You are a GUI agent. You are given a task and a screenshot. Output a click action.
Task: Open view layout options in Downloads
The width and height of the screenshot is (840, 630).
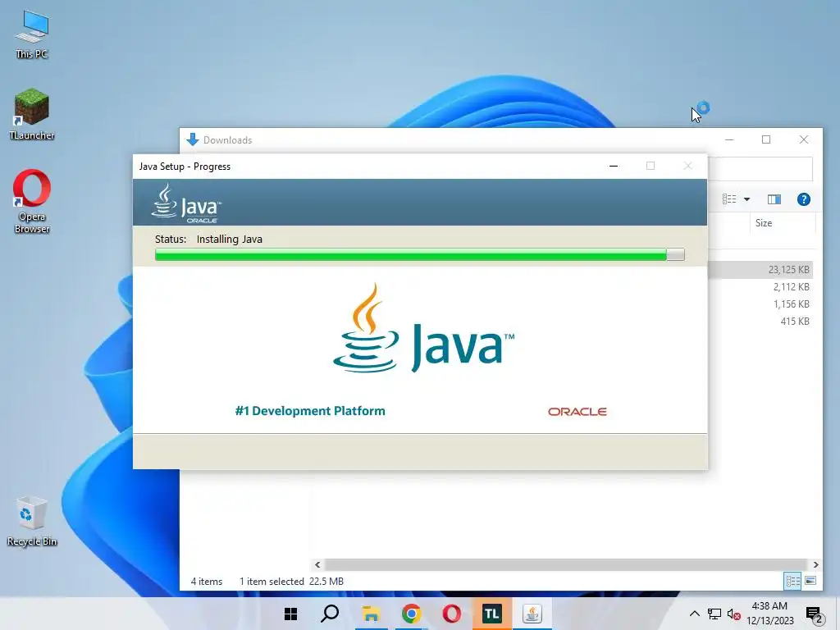pyautogui.click(x=729, y=199)
